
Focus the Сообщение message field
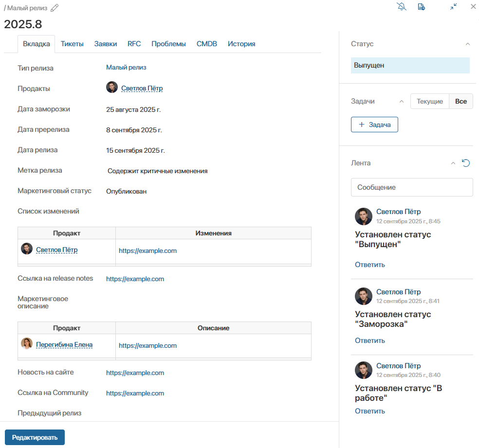(412, 187)
